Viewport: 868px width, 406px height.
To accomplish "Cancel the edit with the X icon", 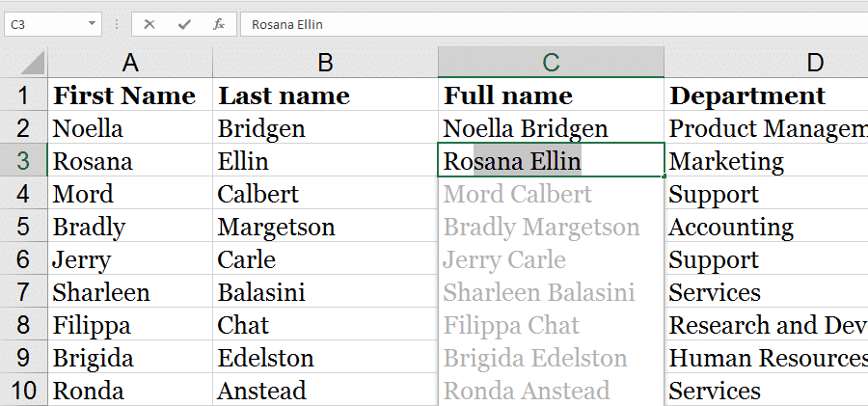I will coord(149,24).
